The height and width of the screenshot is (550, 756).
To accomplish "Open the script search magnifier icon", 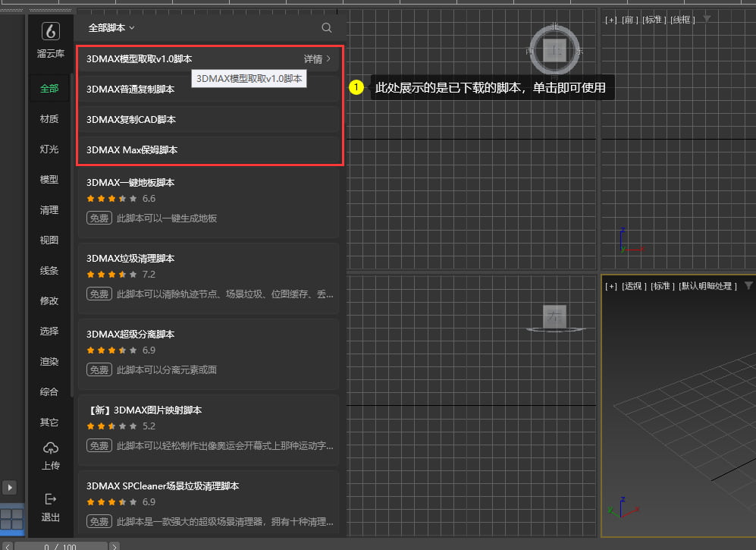I will click(326, 28).
